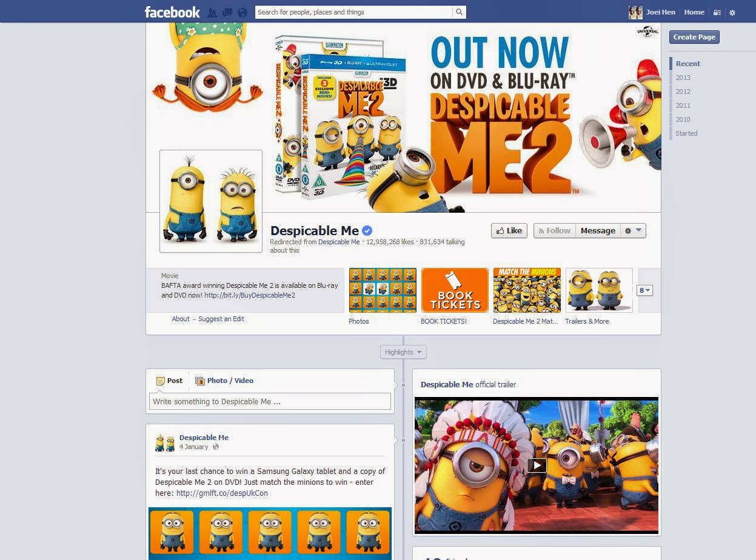Click the Photos label link
Image resolution: width=756 pixels, height=560 pixels.
pyautogui.click(x=359, y=321)
